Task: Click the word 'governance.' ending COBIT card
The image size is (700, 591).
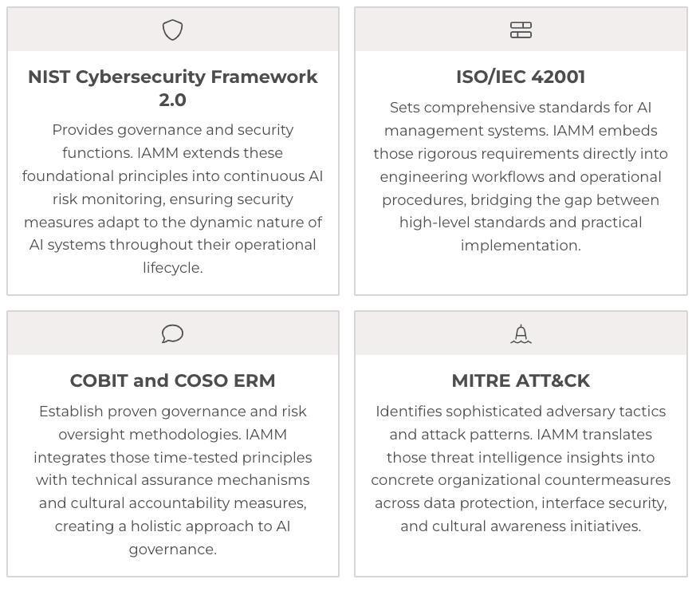Action: (x=172, y=549)
